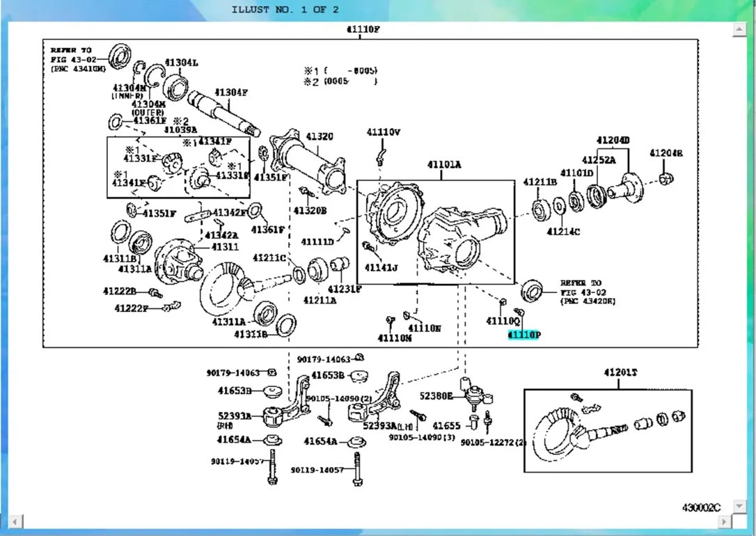Select part label 41204E nut
Screen dimensions: 756x536
point(666,153)
